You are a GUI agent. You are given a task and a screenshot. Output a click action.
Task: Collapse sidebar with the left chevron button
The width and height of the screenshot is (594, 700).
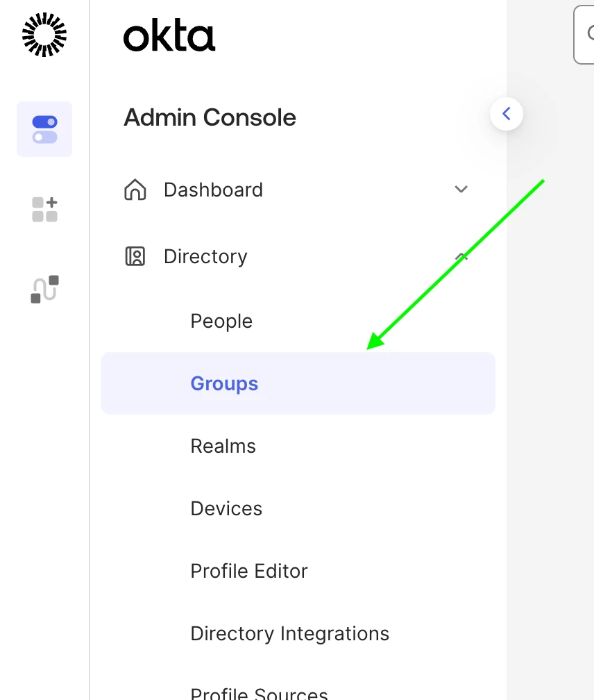(x=506, y=114)
